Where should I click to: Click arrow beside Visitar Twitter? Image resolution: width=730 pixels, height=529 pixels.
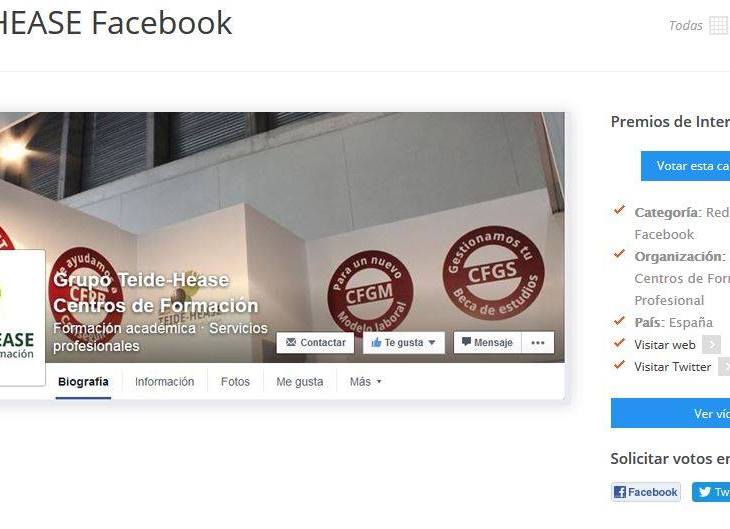(724, 366)
